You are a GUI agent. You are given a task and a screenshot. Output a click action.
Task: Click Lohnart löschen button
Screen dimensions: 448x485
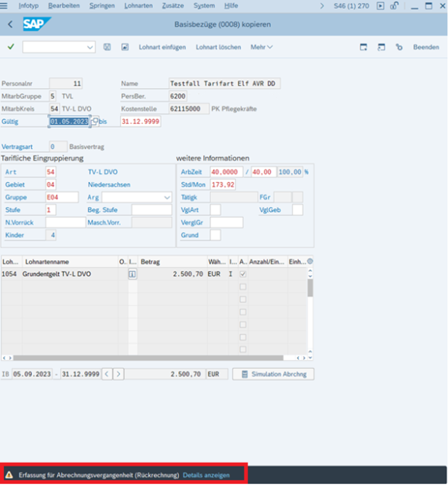pos(218,47)
